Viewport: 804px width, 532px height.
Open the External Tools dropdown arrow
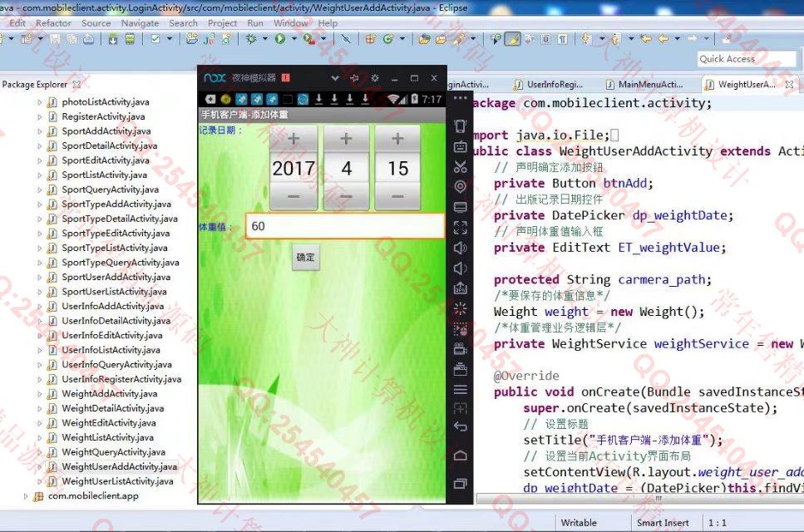[x=323, y=38]
